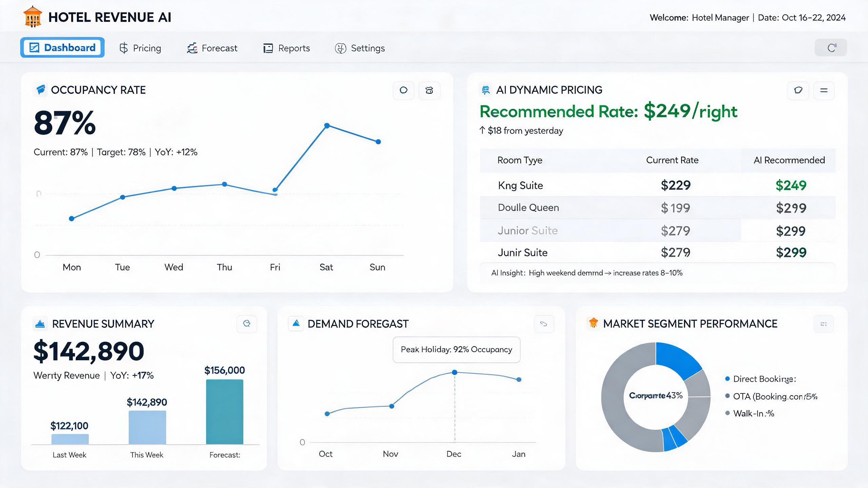Open the Forecast tab

pos(212,48)
